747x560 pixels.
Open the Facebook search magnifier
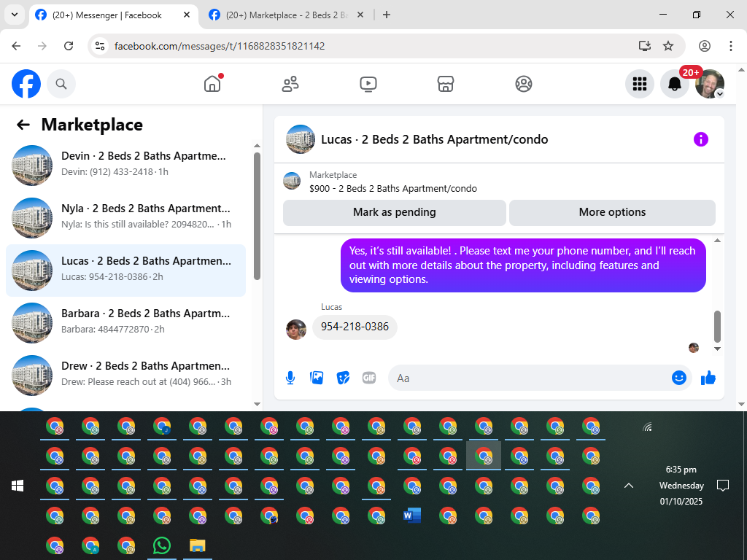pos(61,85)
